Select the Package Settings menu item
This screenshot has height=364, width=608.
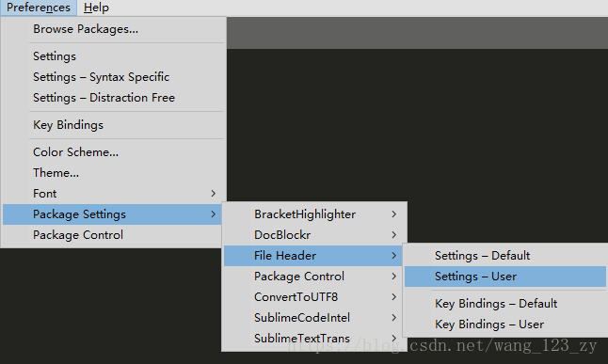click(x=112, y=214)
